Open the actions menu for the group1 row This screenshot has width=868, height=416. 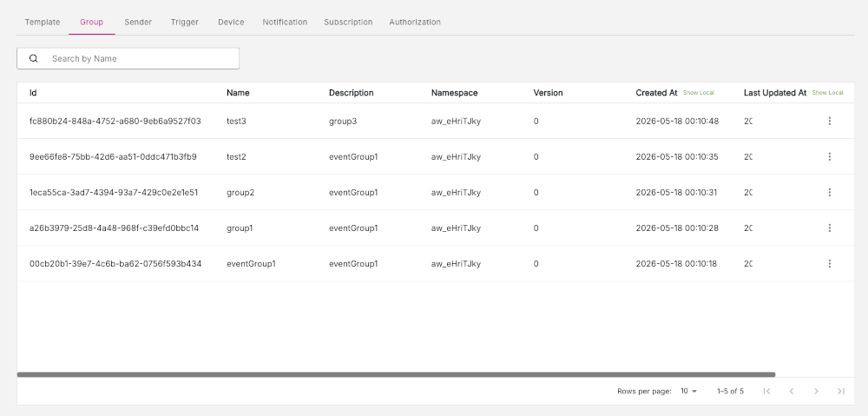point(829,228)
